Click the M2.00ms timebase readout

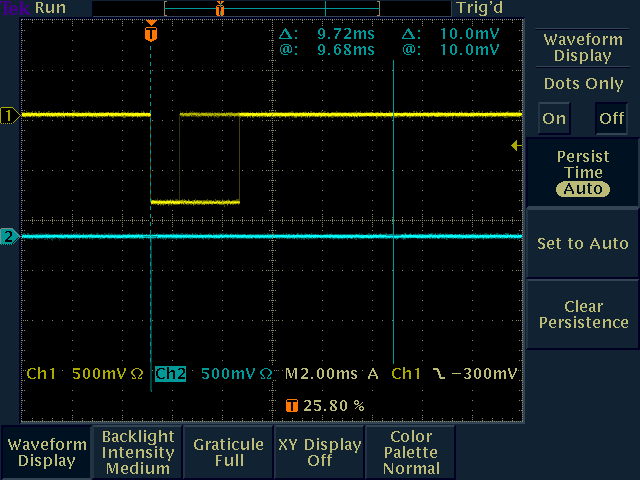pos(321,374)
